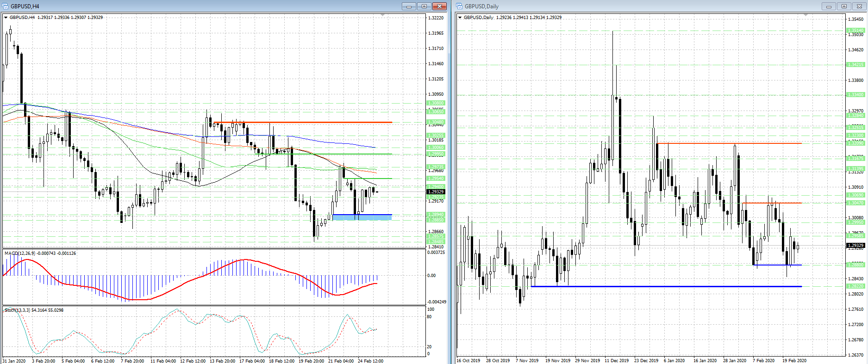Click the 19 Feb 2020 date on Daily axis
This screenshot has height=364, width=868.
click(x=794, y=360)
